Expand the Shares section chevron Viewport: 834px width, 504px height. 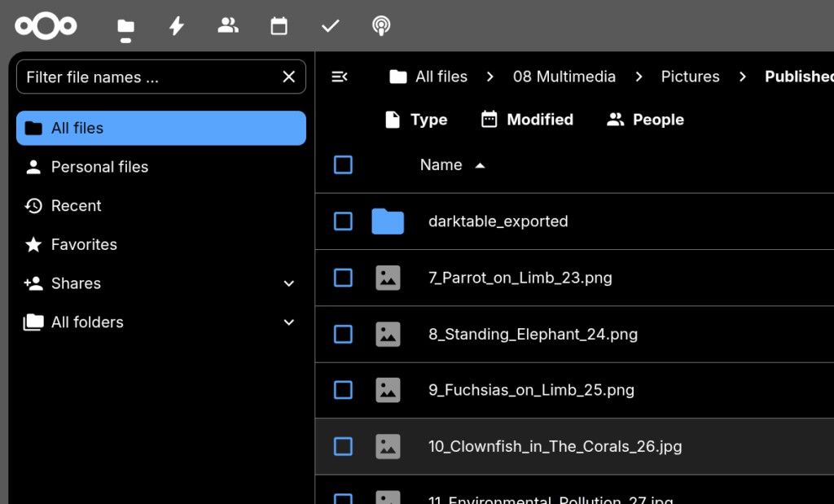pyautogui.click(x=288, y=283)
